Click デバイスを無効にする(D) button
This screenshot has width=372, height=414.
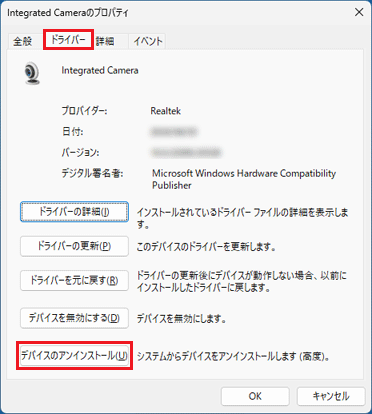[x=74, y=318]
